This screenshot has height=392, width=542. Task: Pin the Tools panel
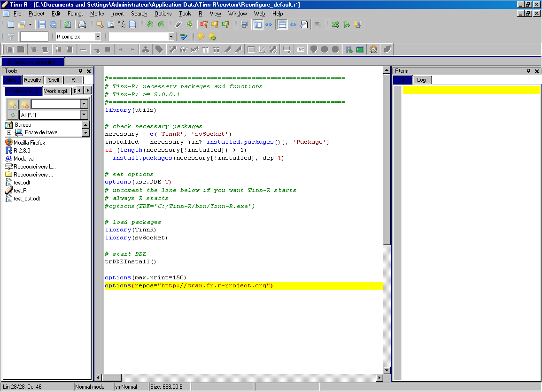click(x=80, y=71)
